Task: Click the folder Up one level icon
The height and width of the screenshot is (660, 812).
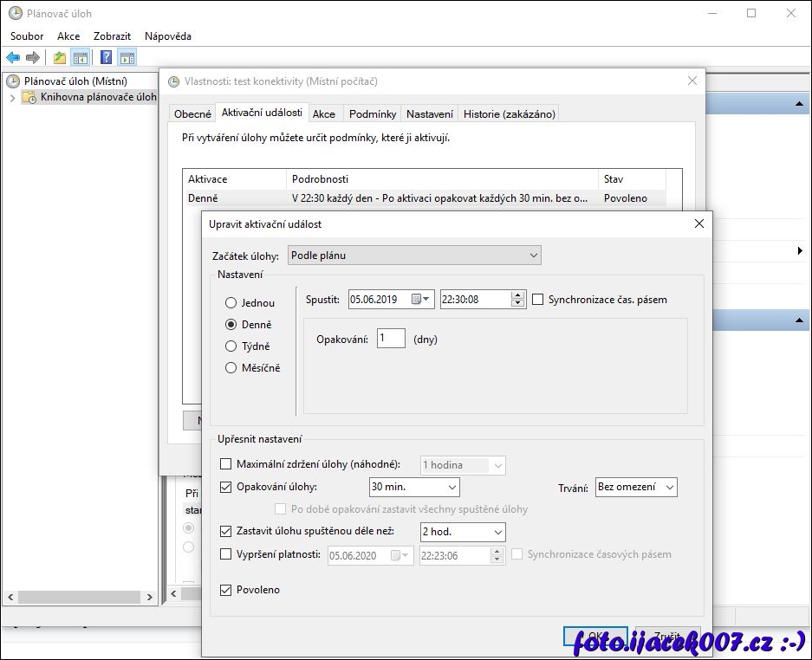Action: (x=59, y=58)
